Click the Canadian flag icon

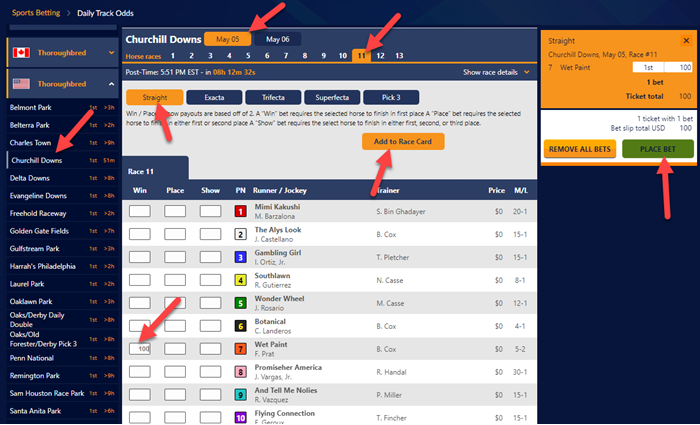click(21, 53)
